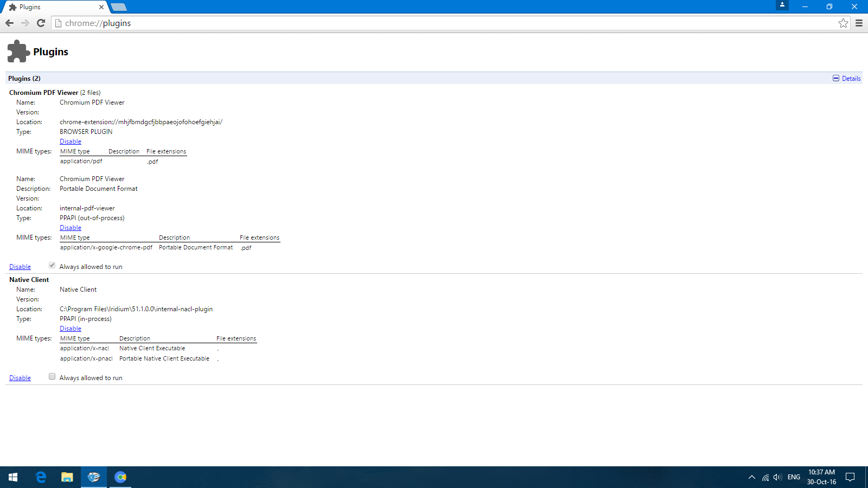Launch Microsoft Edge from the taskbar
The image size is (868, 488).
tap(41, 477)
